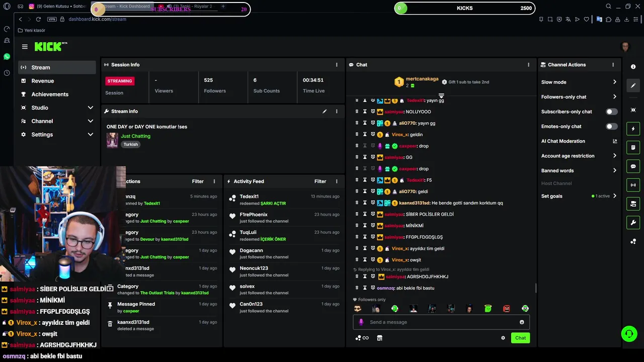Toggle Subscribers-only chat switch
This screenshot has height=362, width=644.
click(x=612, y=112)
